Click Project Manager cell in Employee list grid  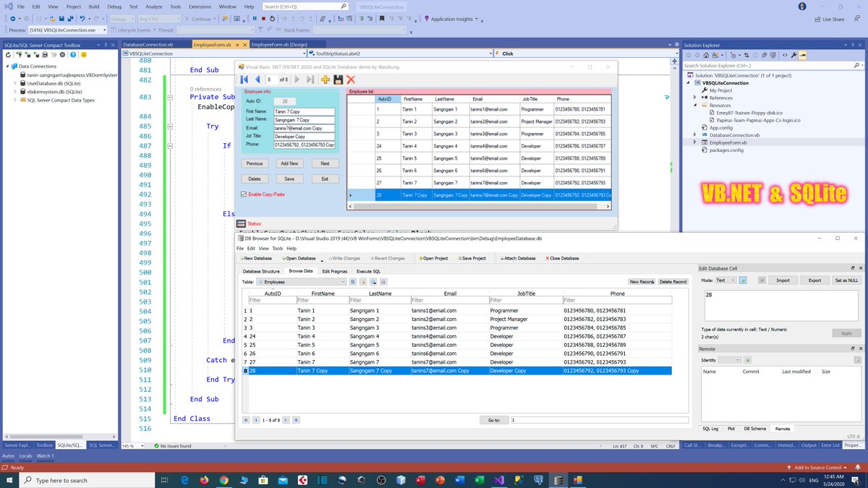coord(537,121)
